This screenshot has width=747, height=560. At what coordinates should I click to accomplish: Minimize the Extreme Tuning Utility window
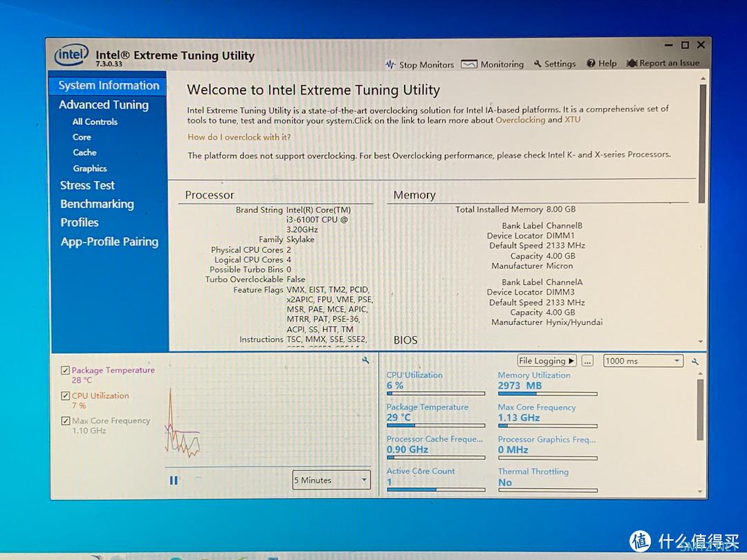[x=668, y=45]
